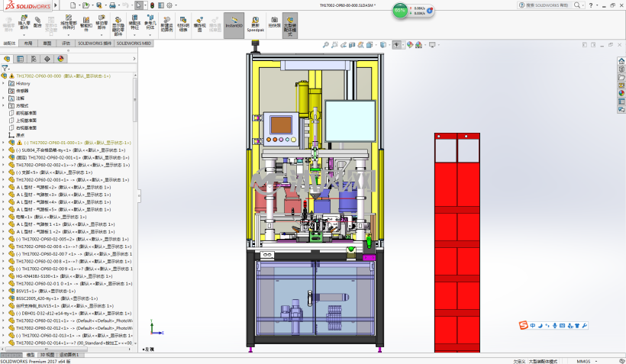Open the Design Library task pane icon
The height and width of the screenshot is (364, 626).
621,69
